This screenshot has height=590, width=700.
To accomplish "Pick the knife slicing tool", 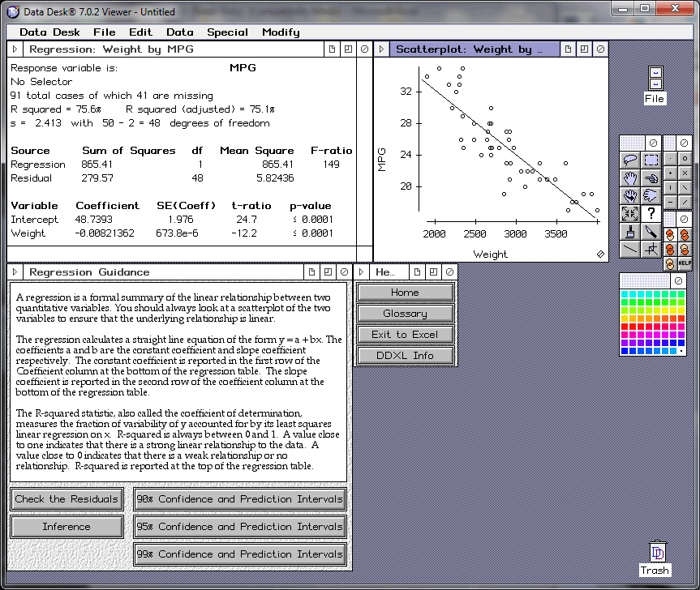I will 651,232.
